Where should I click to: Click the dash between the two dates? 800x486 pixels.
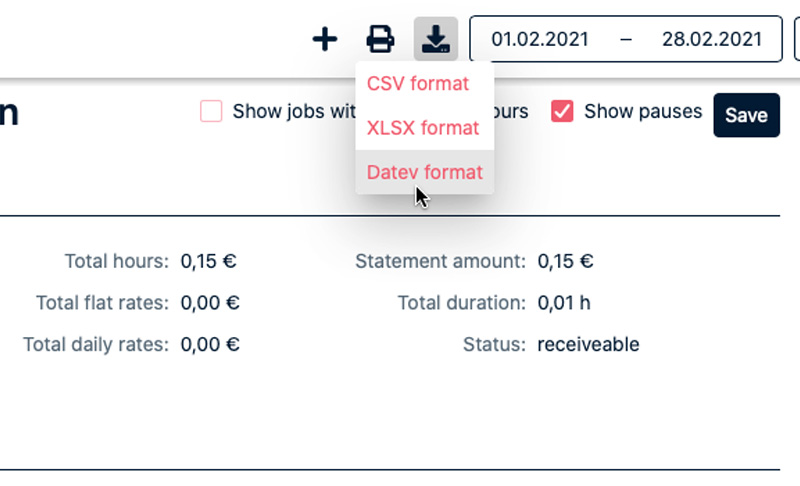coord(626,40)
